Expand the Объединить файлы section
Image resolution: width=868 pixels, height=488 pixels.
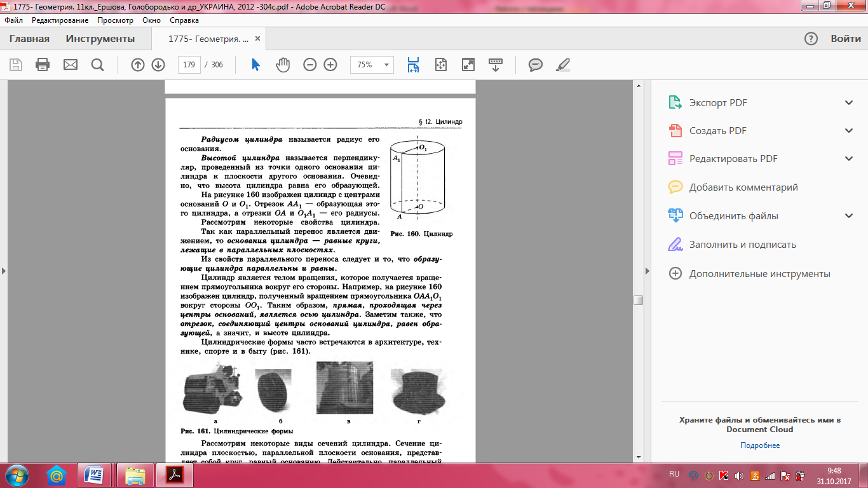(849, 216)
